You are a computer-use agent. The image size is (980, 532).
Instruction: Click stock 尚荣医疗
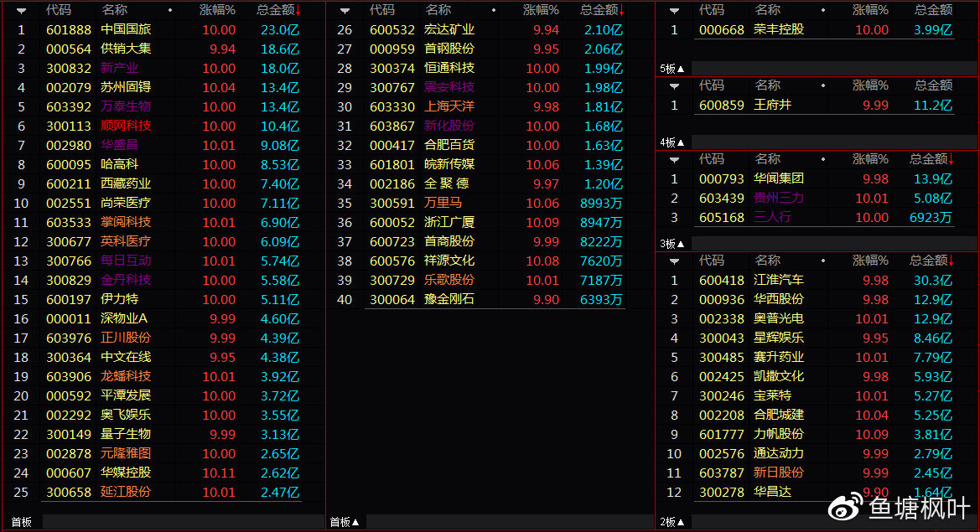click(x=127, y=204)
